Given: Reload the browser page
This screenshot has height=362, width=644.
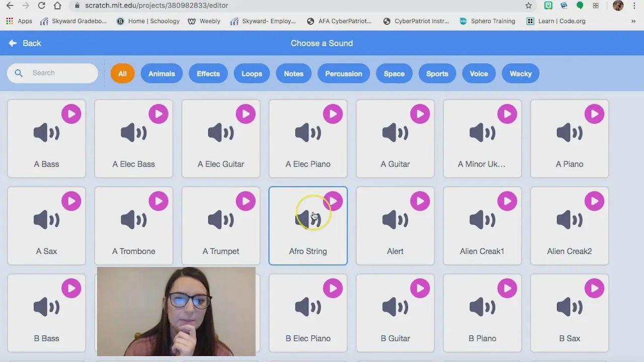Looking at the screenshot, I should point(42,6).
